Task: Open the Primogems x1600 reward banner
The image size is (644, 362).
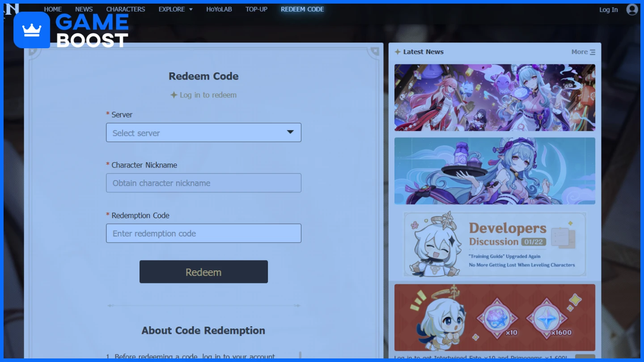Action: [x=495, y=317]
